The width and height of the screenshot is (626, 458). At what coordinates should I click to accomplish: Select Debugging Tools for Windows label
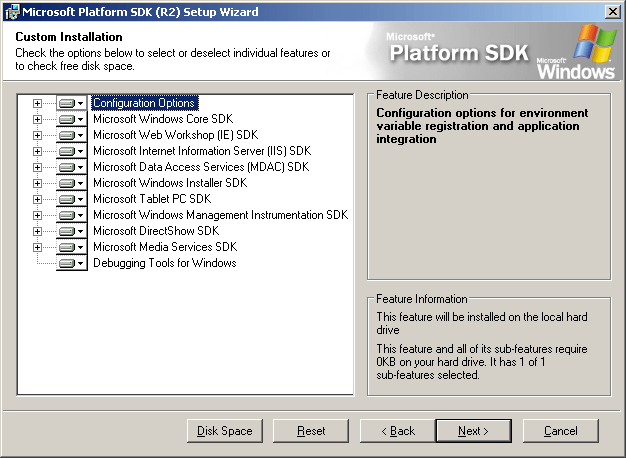coord(164,263)
